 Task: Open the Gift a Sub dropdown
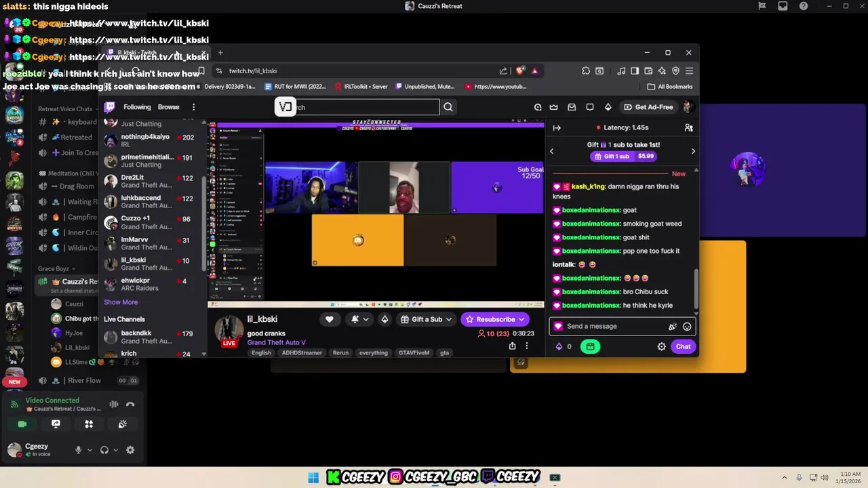click(427, 319)
